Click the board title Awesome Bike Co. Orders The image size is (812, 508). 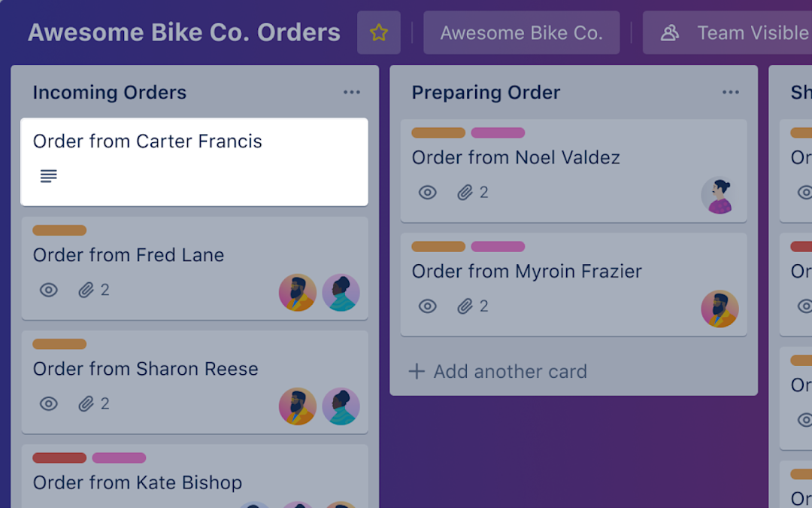pyautogui.click(x=183, y=32)
